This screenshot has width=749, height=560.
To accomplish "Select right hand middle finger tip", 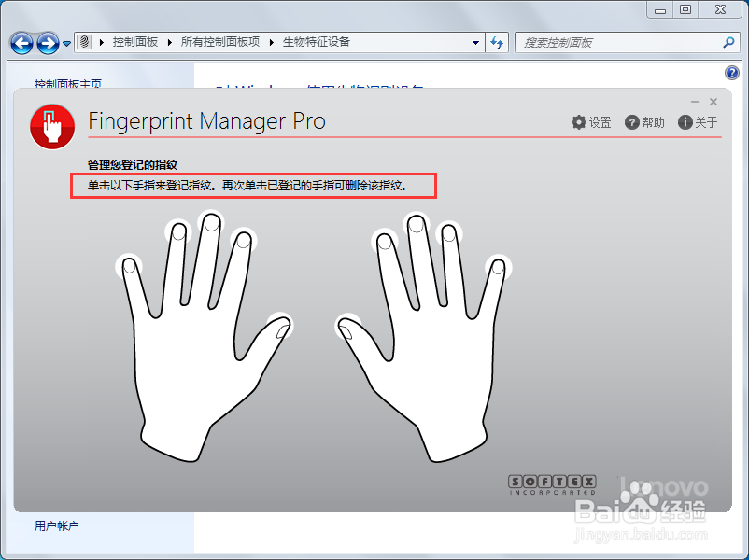I will coord(417,224).
